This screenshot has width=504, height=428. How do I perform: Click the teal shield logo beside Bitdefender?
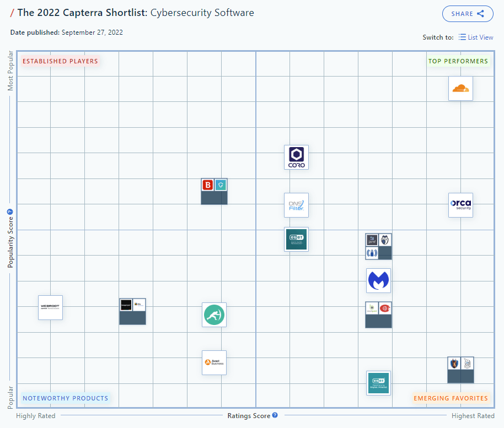point(221,185)
